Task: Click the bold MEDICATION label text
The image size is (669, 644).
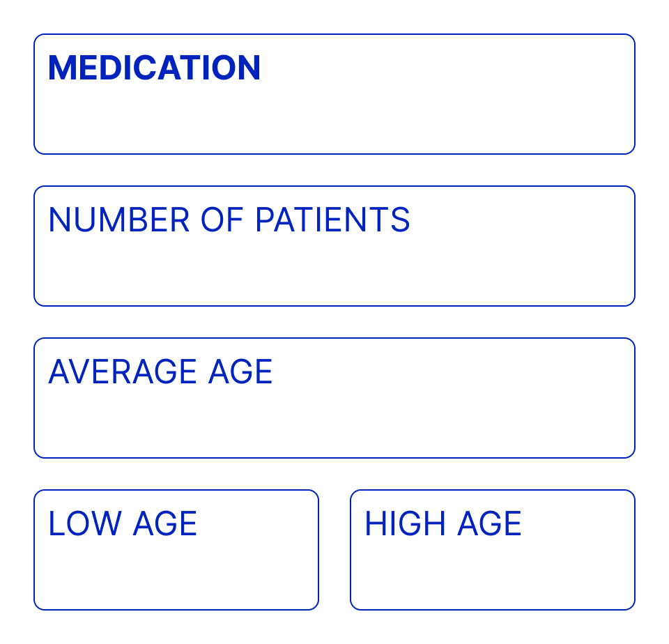Action: tap(154, 68)
